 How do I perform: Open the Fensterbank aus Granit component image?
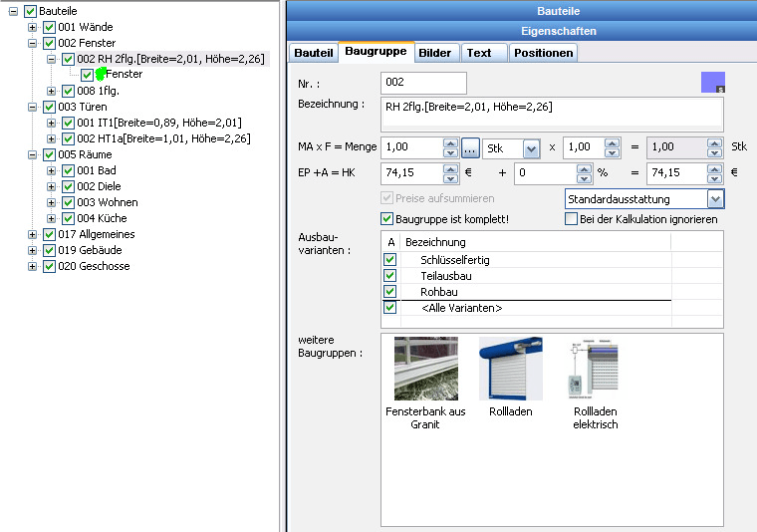pyautogui.click(x=426, y=369)
